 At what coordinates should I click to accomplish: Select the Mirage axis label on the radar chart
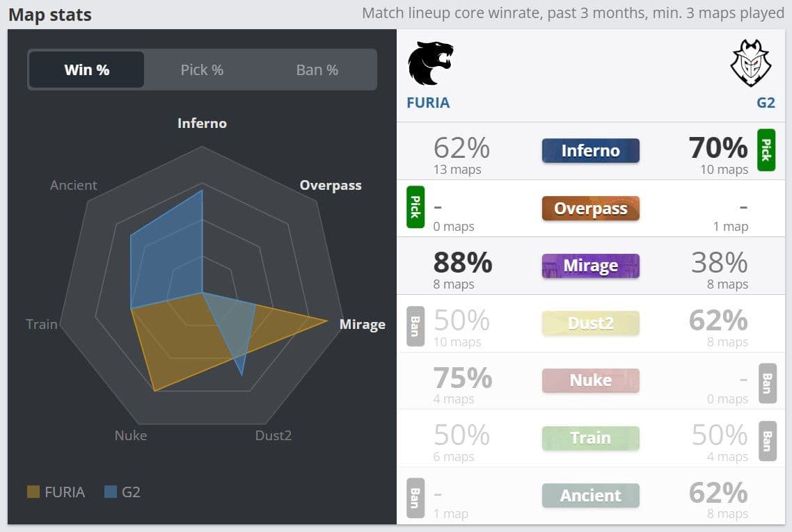[362, 325]
